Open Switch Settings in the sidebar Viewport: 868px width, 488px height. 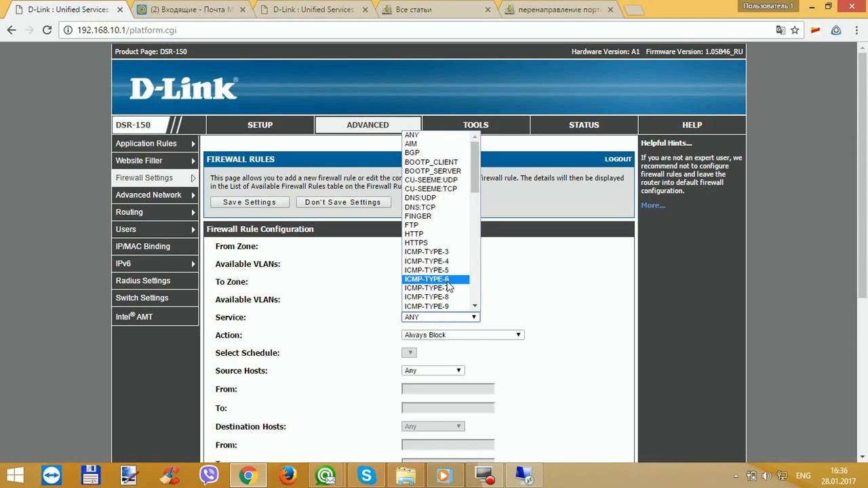click(x=155, y=298)
